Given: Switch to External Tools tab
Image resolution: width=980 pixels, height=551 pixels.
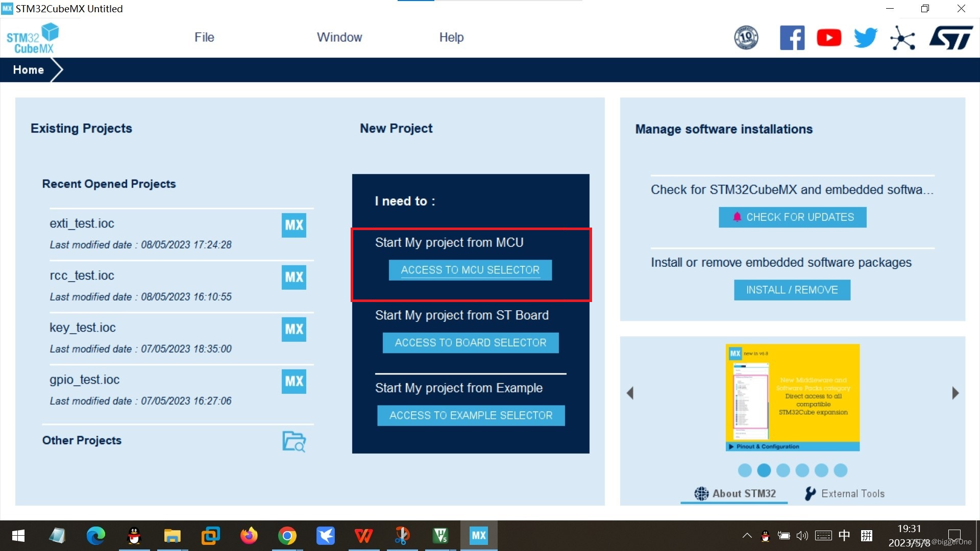Looking at the screenshot, I should 845,493.
